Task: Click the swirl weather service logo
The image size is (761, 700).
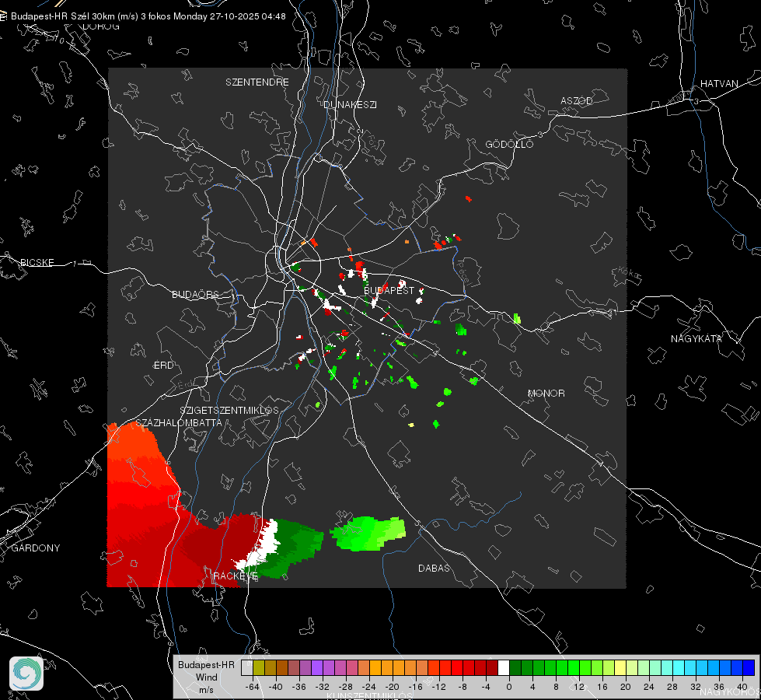Action: point(26,674)
